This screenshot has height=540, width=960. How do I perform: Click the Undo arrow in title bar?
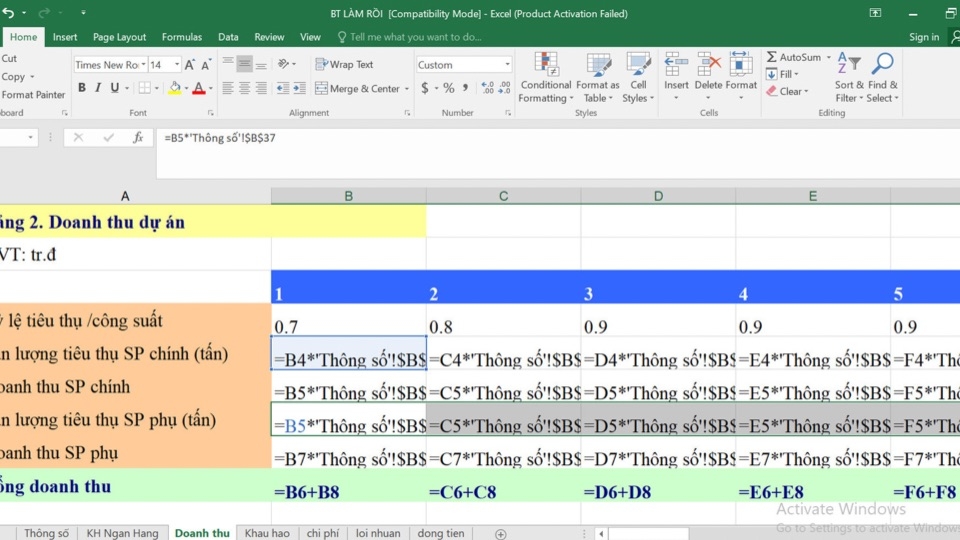[9, 13]
